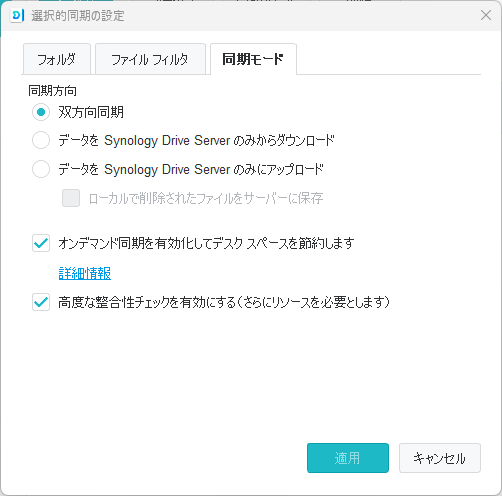
Task: Click the 同期方向 section label
Action: coord(52,90)
